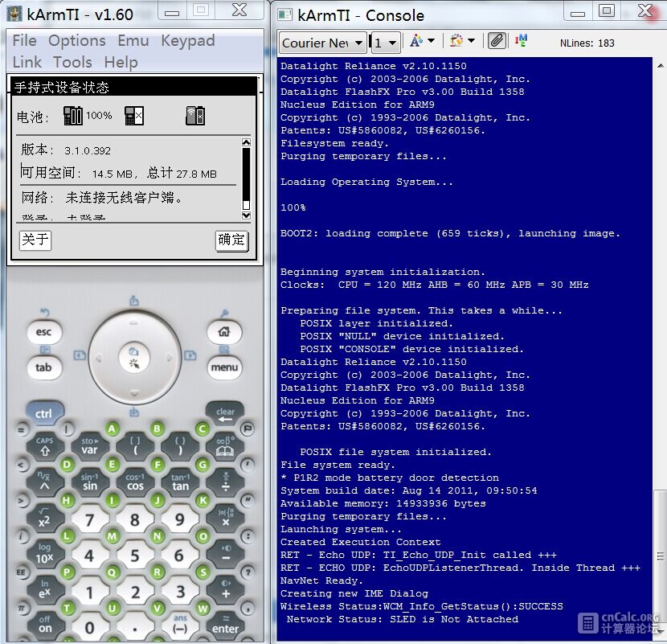The width and height of the screenshot is (667, 644).
Task: Click the touchpad left arrow
Action: pos(99,359)
